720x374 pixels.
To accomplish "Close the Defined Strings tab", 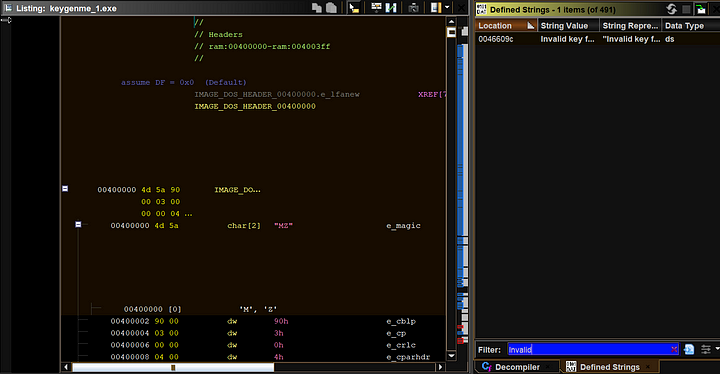I will tap(648, 367).
